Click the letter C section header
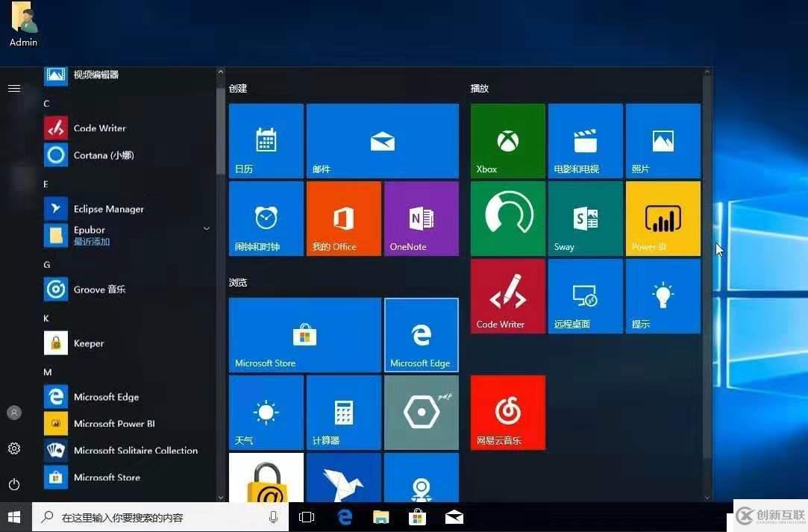Viewport: 808px width, 532px height. [46, 104]
